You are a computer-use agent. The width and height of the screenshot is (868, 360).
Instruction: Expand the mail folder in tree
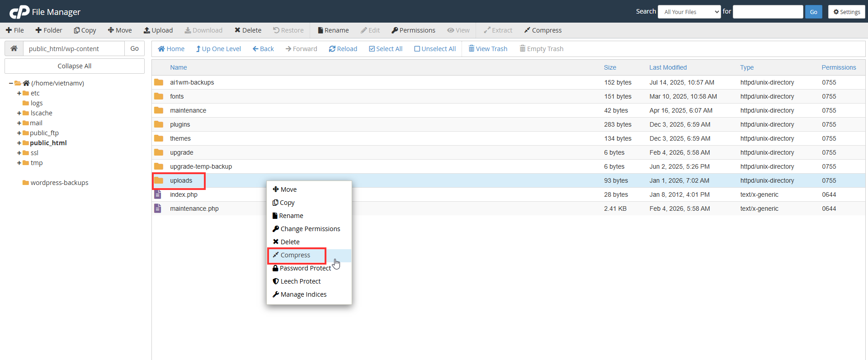click(x=19, y=123)
